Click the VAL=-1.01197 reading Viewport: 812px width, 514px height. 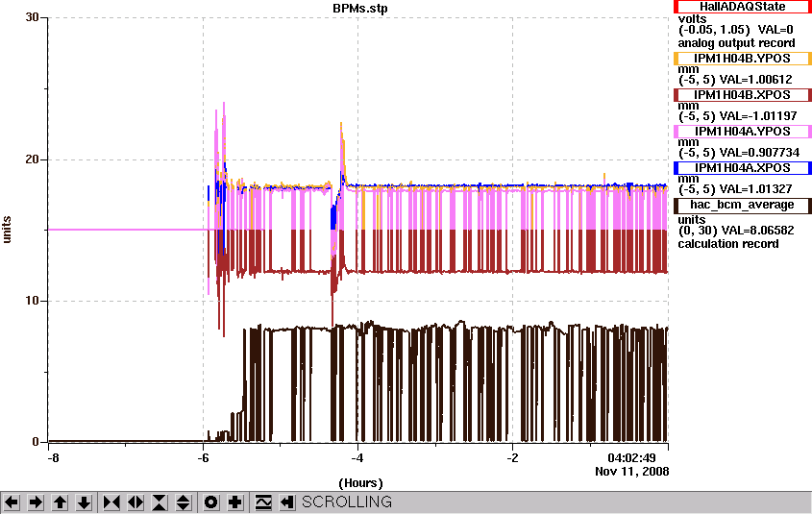pyautogui.click(x=758, y=116)
